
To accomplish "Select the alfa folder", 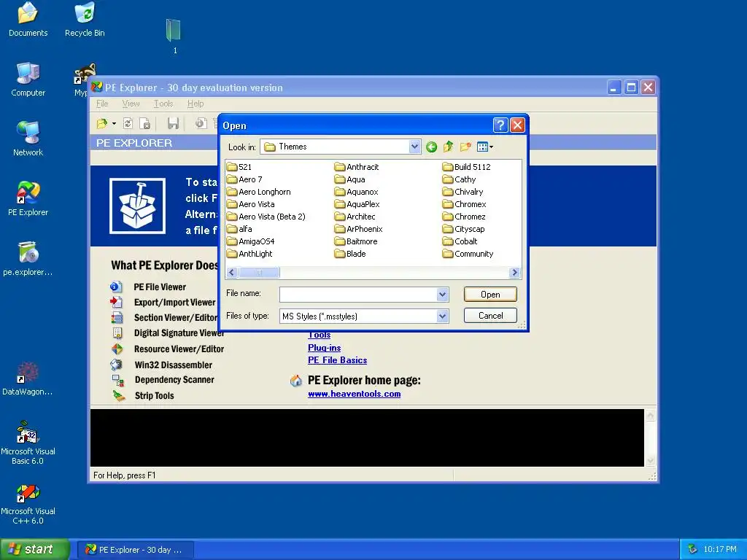I will [239, 229].
